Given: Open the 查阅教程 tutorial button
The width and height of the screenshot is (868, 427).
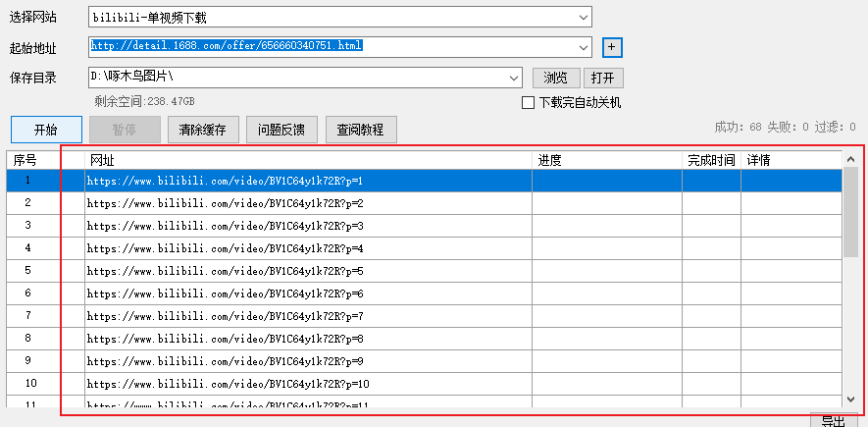Looking at the screenshot, I should pyautogui.click(x=361, y=130).
